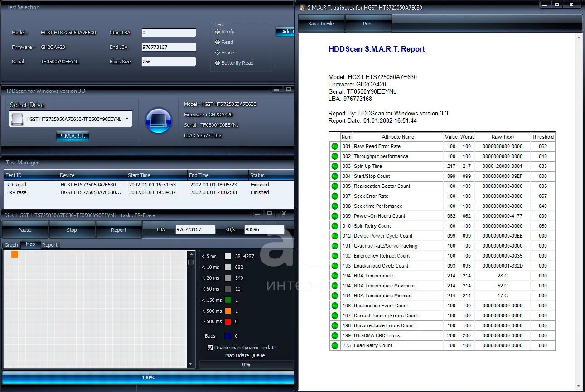Click the LBA field in erase task window

[x=195, y=229]
